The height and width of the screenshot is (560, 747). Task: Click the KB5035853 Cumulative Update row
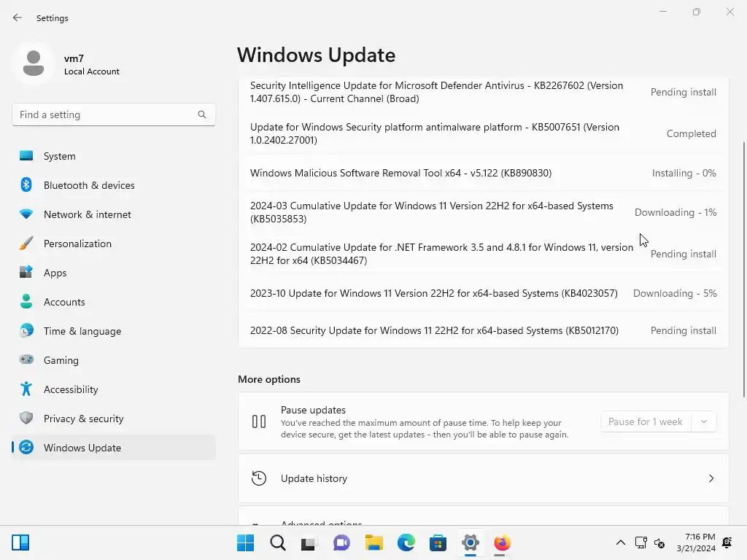pos(483,212)
